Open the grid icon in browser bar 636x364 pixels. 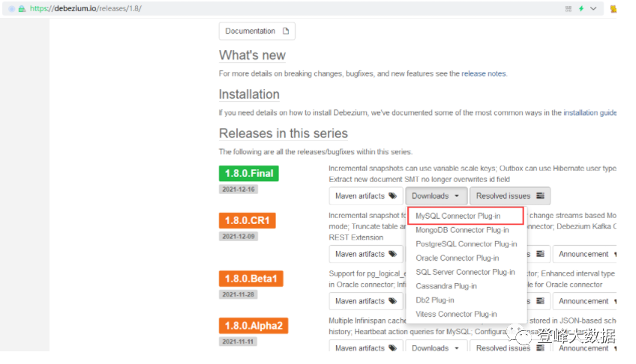[568, 8]
